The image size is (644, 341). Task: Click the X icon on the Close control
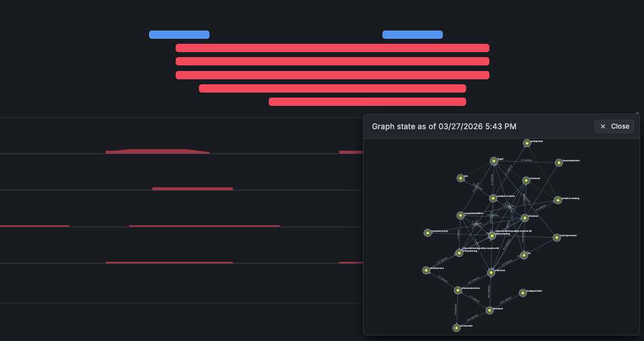point(603,126)
